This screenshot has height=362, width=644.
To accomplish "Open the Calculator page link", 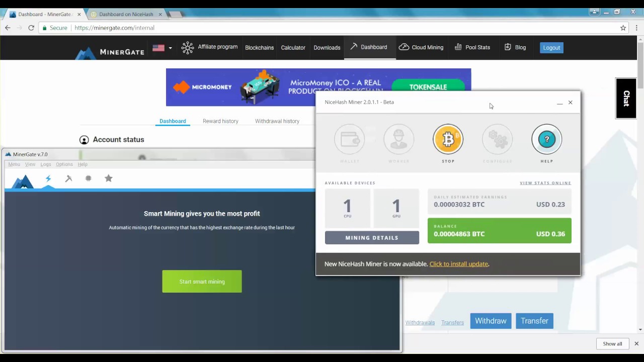I will click(x=293, y=48).
